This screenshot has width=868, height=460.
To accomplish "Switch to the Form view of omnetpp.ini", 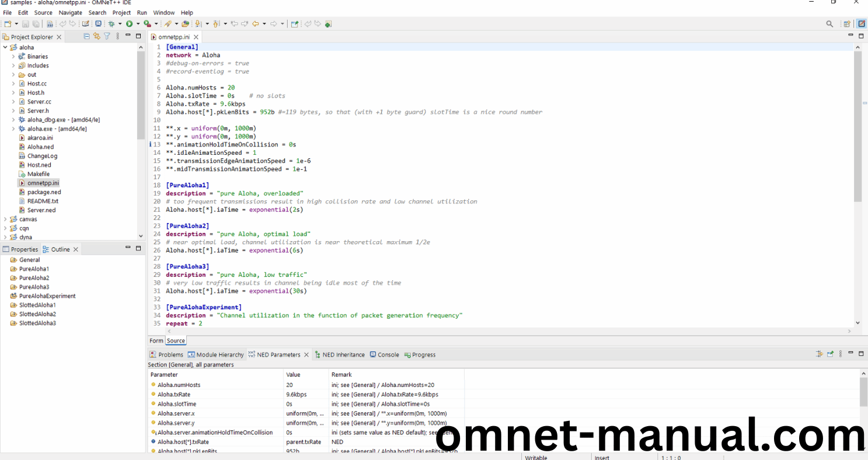I will pos(156,340).
